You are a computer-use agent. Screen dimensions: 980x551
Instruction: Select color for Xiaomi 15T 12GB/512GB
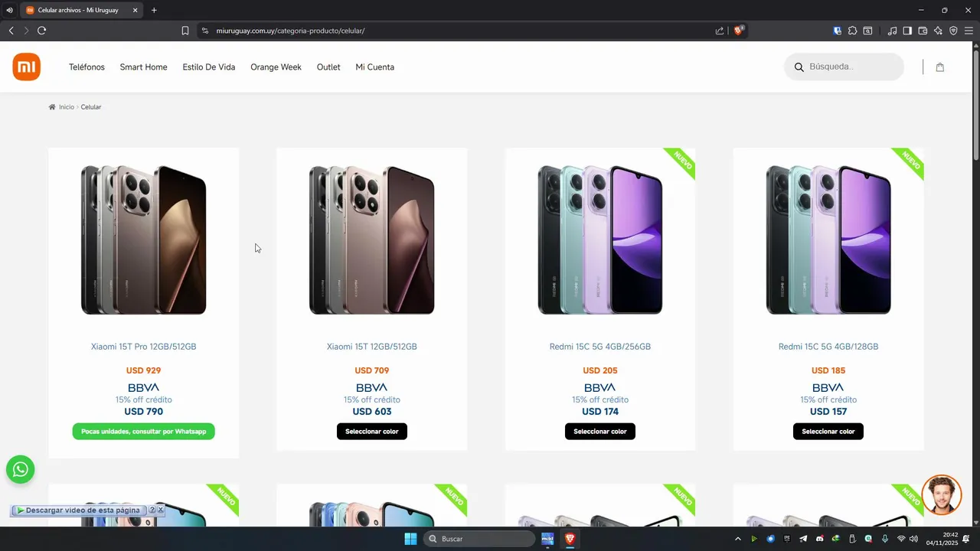[x=371, y=432]
